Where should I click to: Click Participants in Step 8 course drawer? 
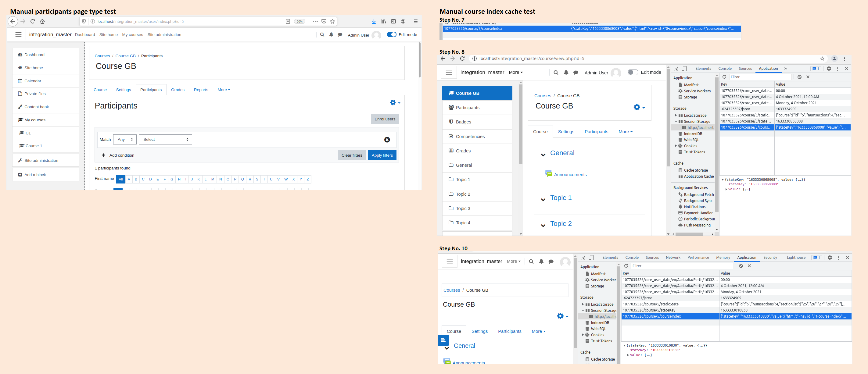[477, 108]
